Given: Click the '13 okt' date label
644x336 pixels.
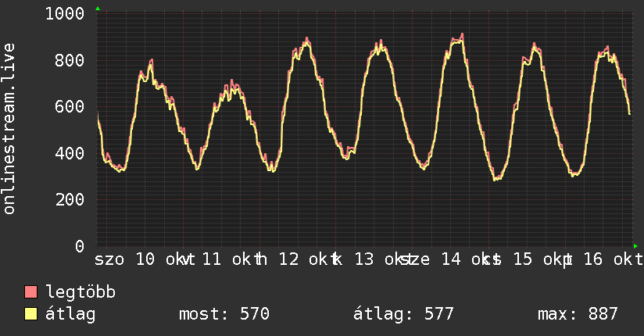Looking at the screenshot, I should tap(384, 259).
